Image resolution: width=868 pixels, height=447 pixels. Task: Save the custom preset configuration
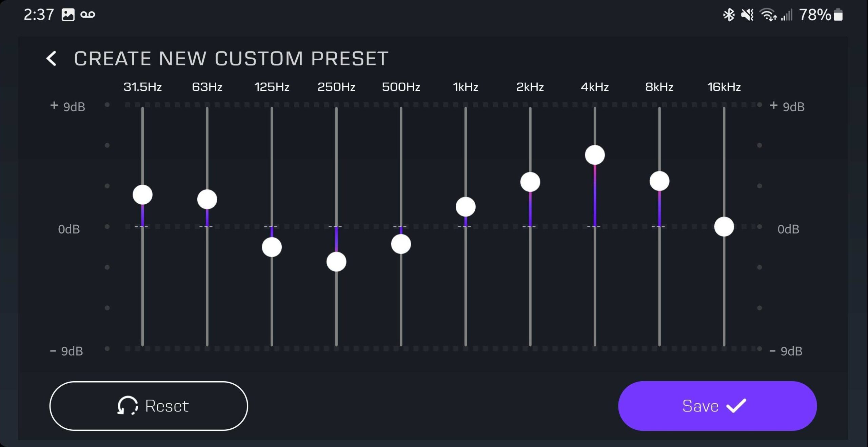[x=715, y=405]
